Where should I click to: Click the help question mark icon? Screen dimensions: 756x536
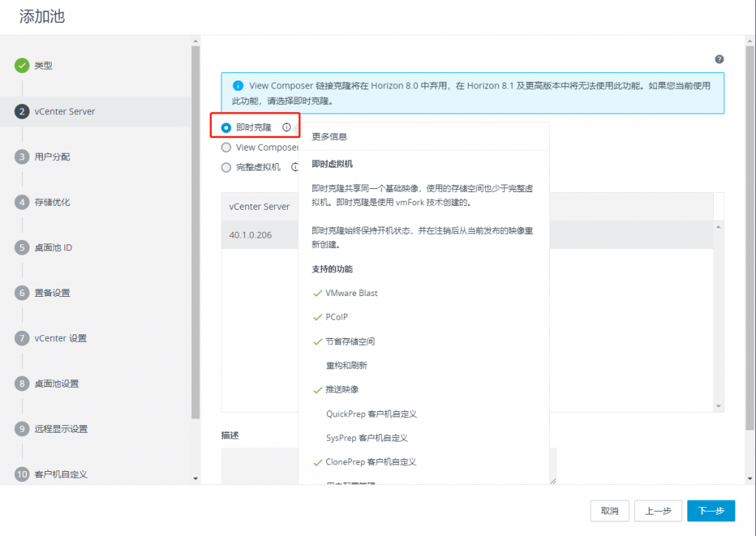coord(719,59)
